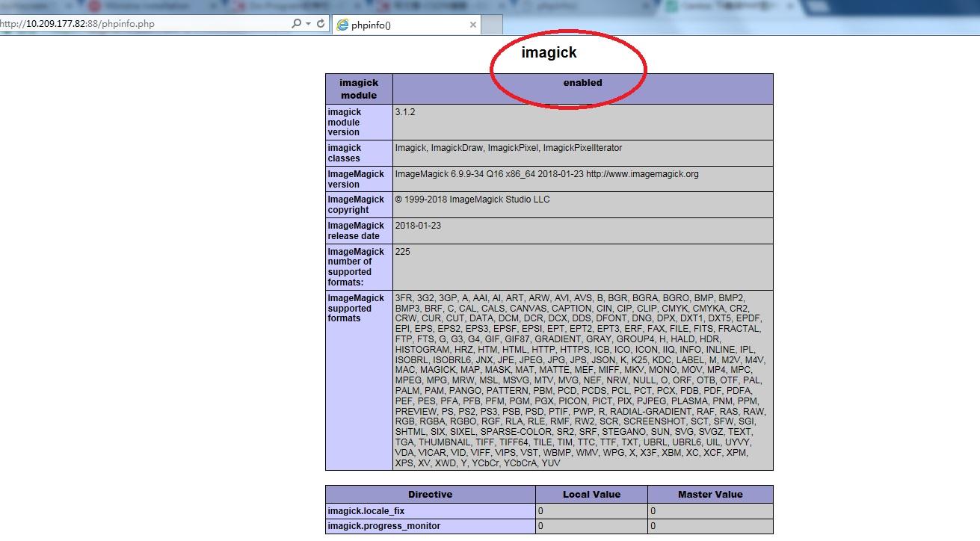Click the version value '3.1.2'
Viewport: 980px width, 541px height.
tap(405, 112)
